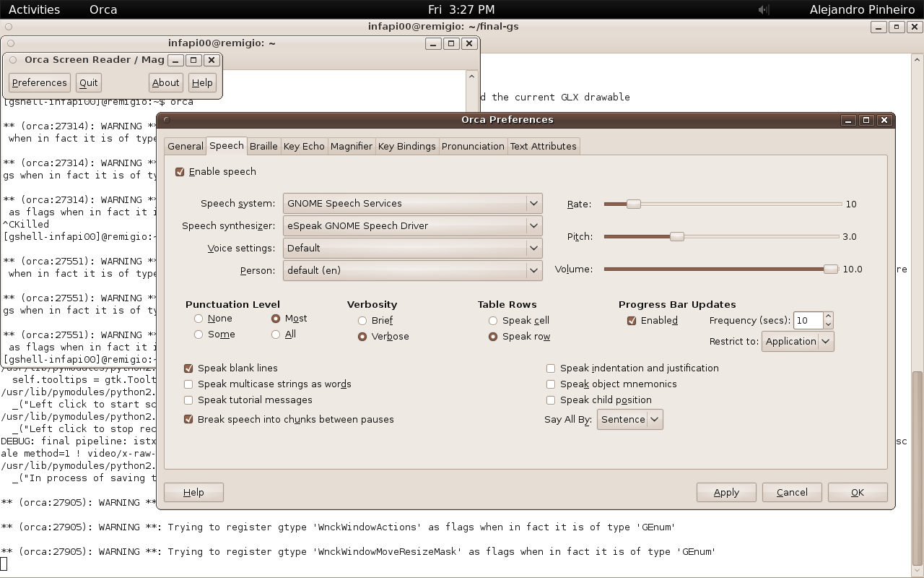This screenshot has height=578, width=924.
Task: Open the Person dropdown
Action: [412, 270]
